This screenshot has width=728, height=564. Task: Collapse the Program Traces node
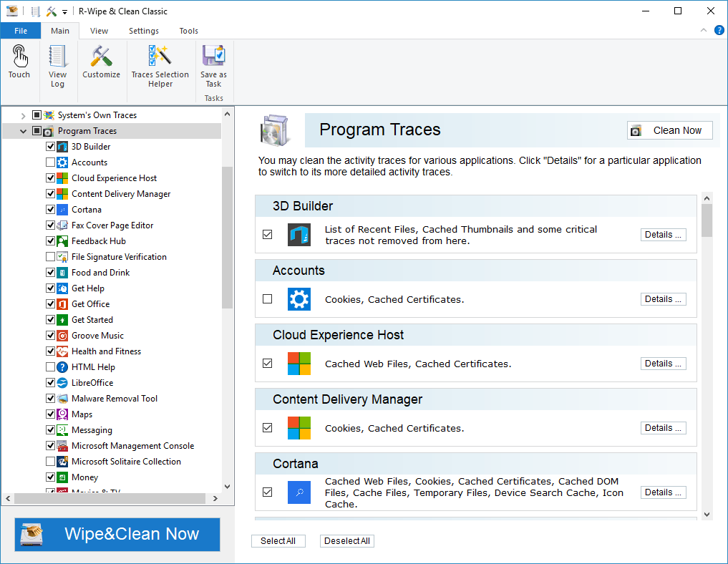coord(23,132)
